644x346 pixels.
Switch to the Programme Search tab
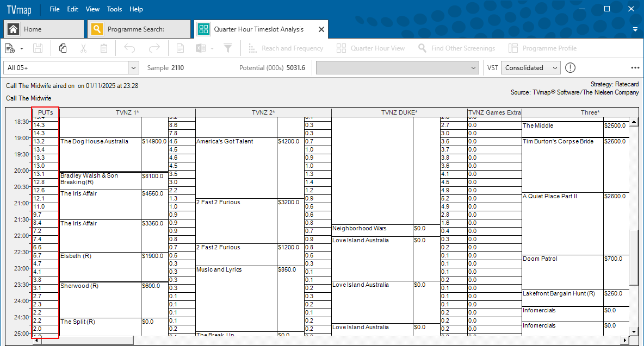pos(139,29)
